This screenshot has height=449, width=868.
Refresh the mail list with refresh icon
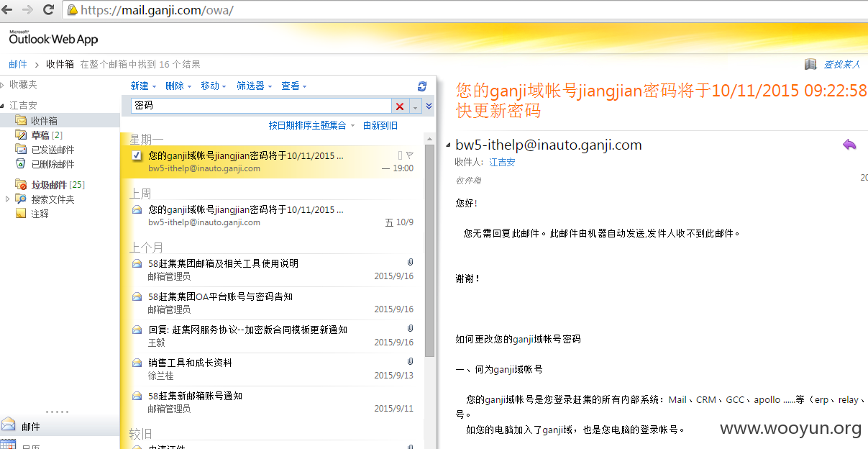[x=422, y=86]
